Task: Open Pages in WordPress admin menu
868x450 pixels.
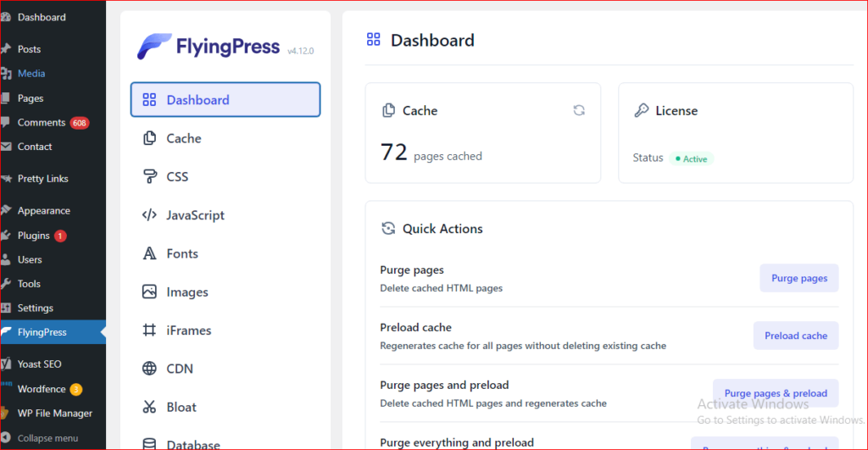Action: [x=53, y=98]
